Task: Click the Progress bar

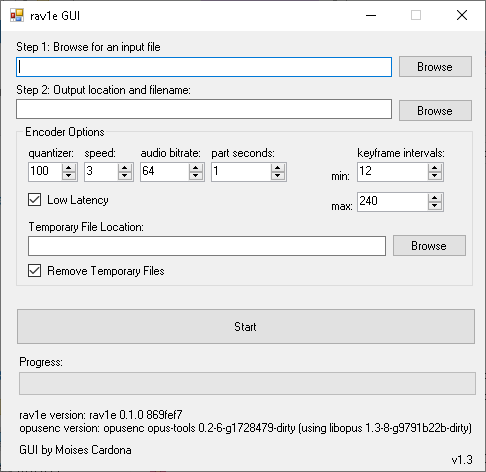Action: (247, 384)
